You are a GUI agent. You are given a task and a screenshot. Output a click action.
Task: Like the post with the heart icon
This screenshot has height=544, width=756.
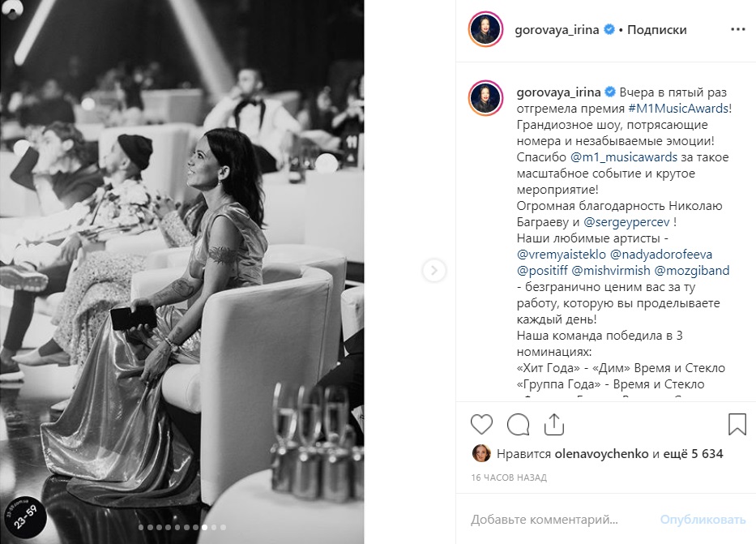click(481, 424)
